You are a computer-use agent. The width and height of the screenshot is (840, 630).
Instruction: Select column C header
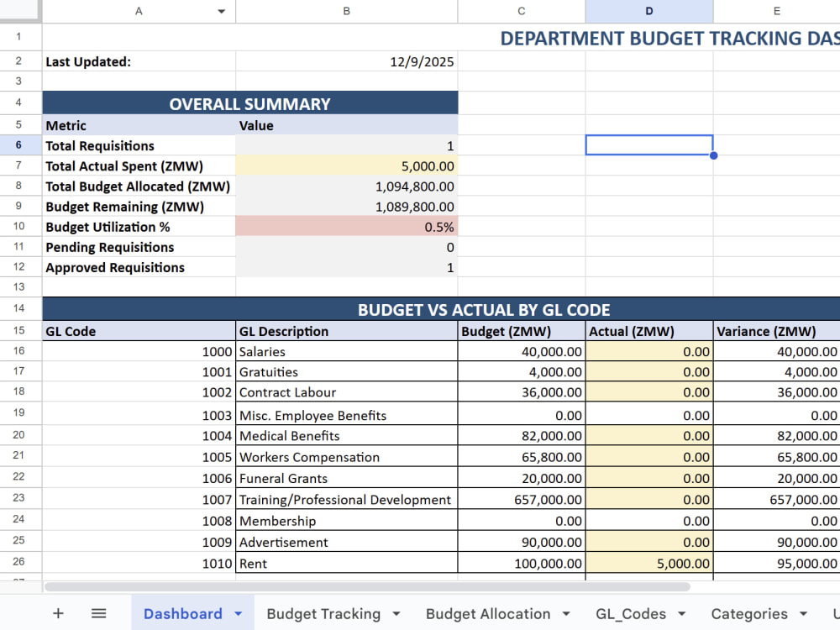(x=522, y=11)
